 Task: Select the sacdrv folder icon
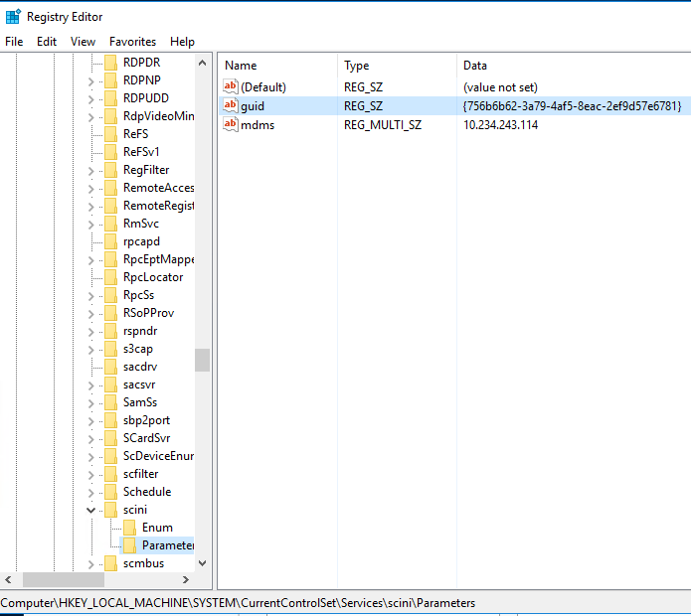pyautogui.click(x=111, y=367)
